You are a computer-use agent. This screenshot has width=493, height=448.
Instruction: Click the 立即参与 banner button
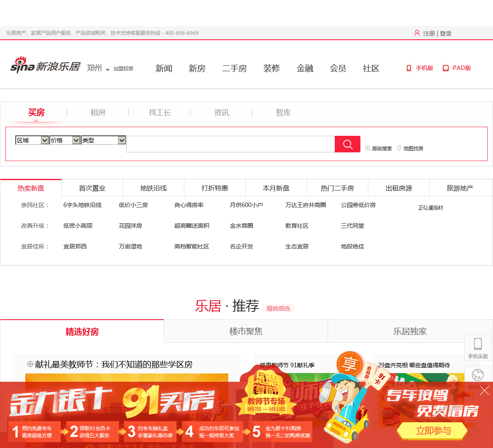pos(433,431)
